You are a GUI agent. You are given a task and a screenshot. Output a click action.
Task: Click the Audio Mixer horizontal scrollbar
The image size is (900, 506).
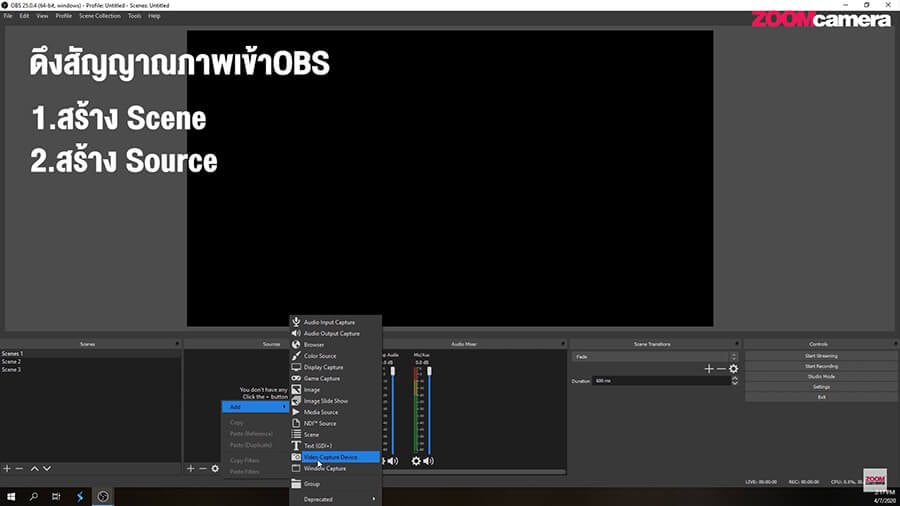coord(474,472)
